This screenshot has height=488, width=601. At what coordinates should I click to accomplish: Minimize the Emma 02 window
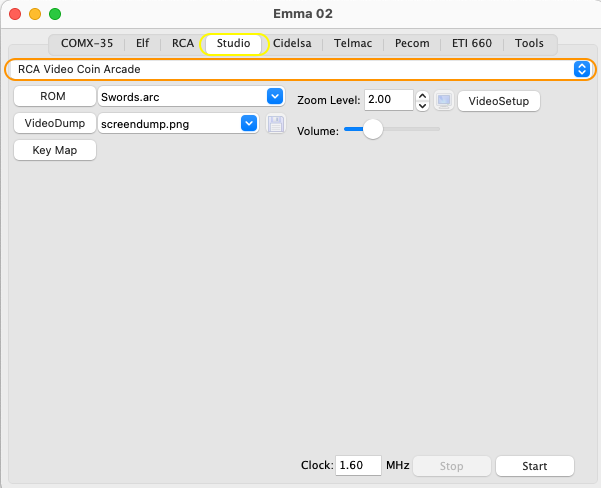35,14
